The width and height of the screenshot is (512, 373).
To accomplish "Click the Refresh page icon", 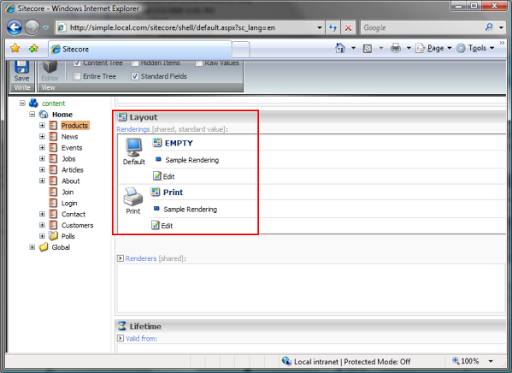I will [x=333, y=28].
